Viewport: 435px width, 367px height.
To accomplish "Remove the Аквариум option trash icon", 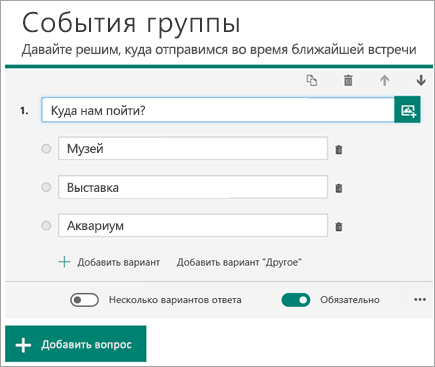I will [x=339, y=227].
